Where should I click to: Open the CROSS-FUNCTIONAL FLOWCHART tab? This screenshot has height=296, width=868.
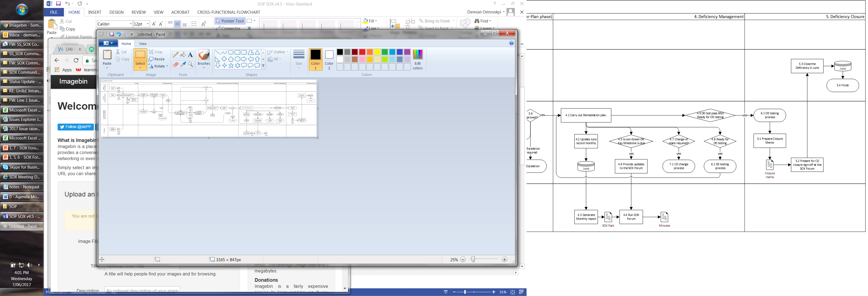pyautogui.click(x=229, y=12)
